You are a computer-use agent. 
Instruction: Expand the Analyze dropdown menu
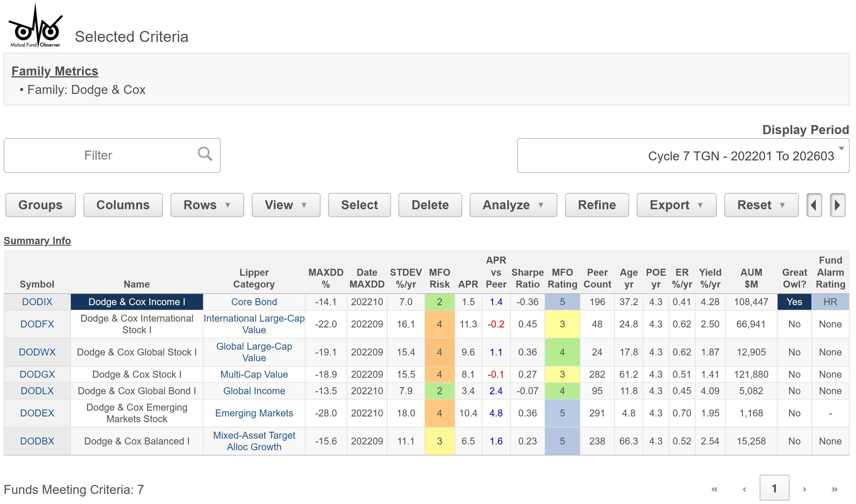(x=513, y=205)
